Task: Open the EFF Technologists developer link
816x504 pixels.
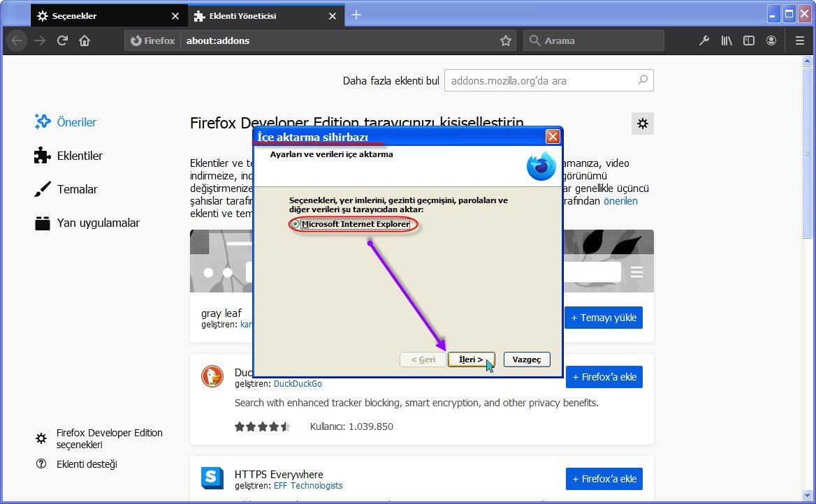Action: tap(308, 486)
